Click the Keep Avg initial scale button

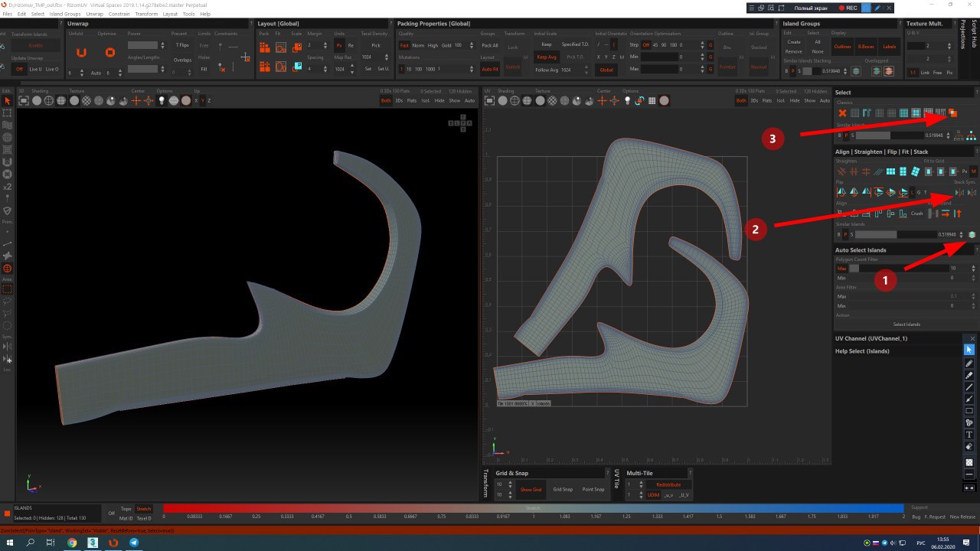[546, 57]
